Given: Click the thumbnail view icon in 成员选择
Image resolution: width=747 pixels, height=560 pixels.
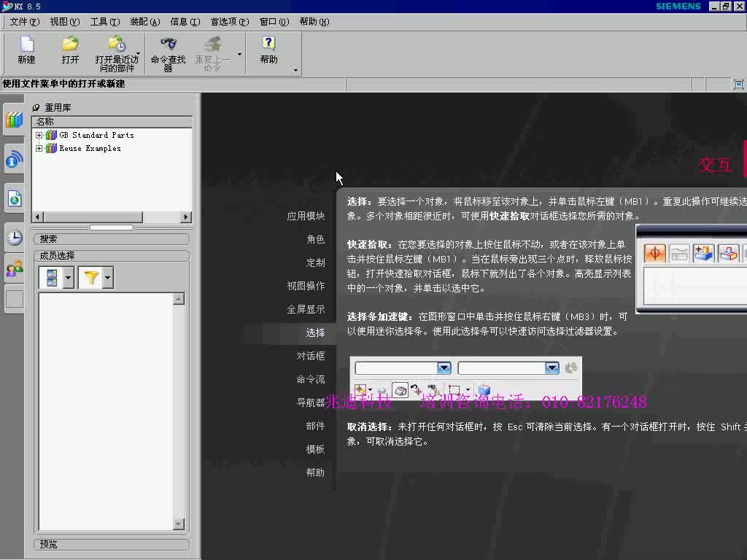Looking at the screenshot, I should coord(52,278).
